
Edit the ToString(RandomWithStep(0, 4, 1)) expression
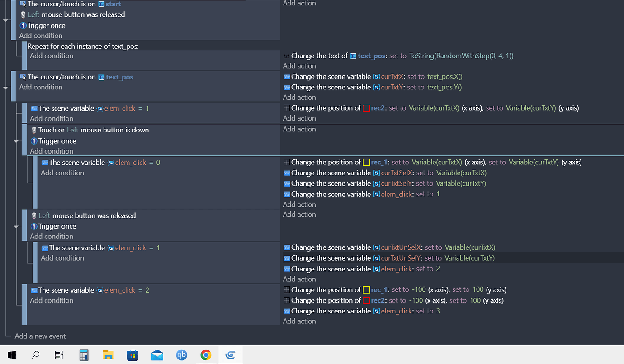click(x=461, y=56)
